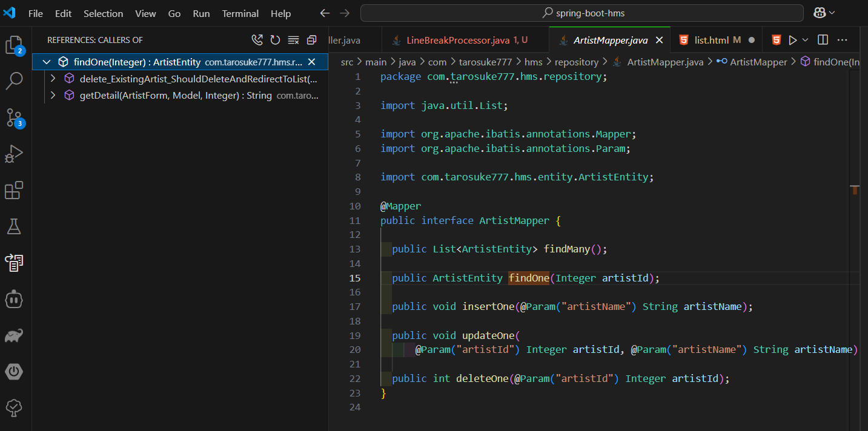This screenshot has height=431, width=868.
Task: Open the Explorer view
Action: coord(14,45)
